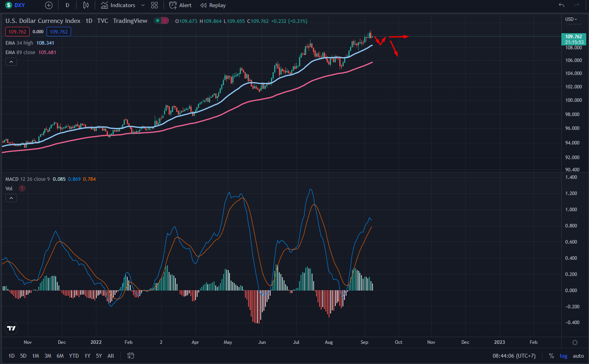Start bar Replay mode
Viewport: 589px width, 364px height.
click(x=213, y=6)
